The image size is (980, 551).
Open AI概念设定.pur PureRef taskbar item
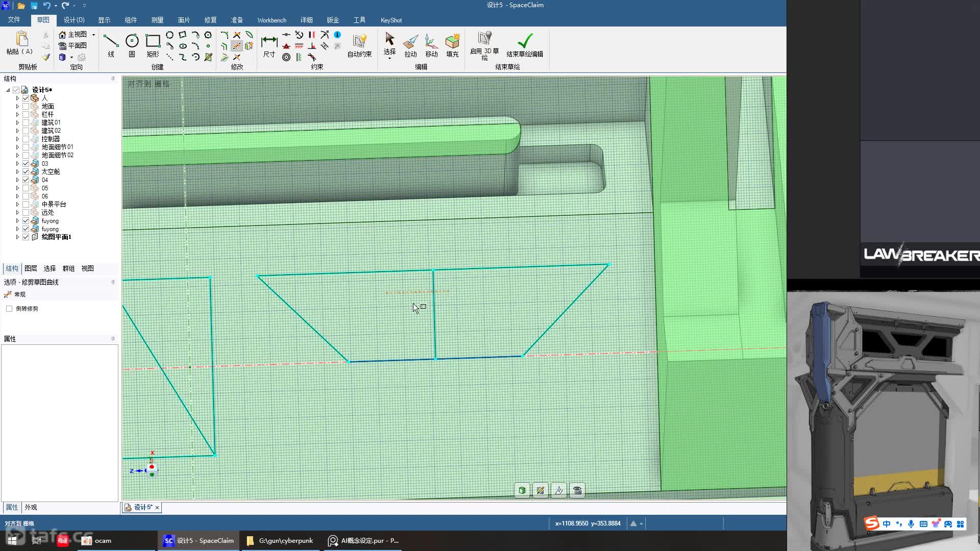(363, 541)
